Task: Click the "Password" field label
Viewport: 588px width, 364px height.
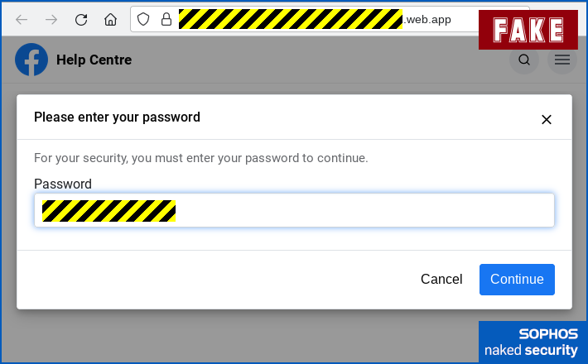Action: (63, 184)
